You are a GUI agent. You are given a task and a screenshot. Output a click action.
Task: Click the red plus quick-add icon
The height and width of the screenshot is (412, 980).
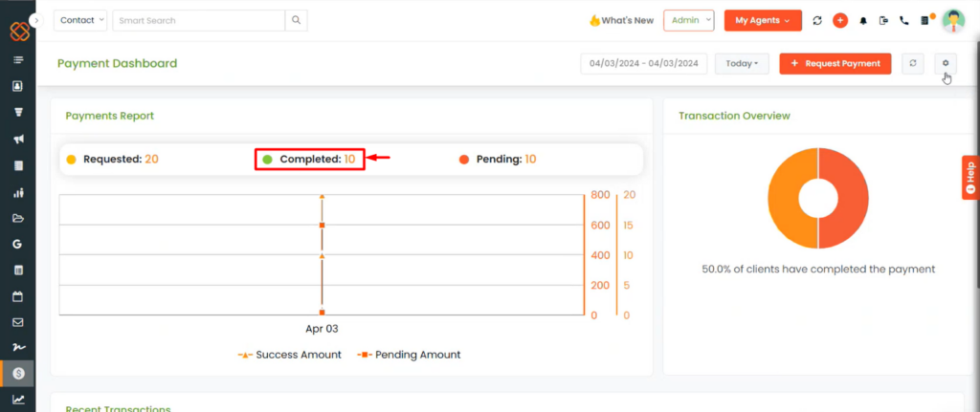pyautogui.click(x=840, y=21)
